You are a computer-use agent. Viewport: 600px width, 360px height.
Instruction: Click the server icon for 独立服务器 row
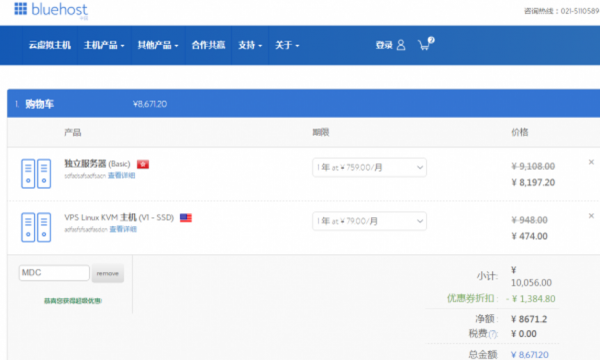(x=36, y=173)
